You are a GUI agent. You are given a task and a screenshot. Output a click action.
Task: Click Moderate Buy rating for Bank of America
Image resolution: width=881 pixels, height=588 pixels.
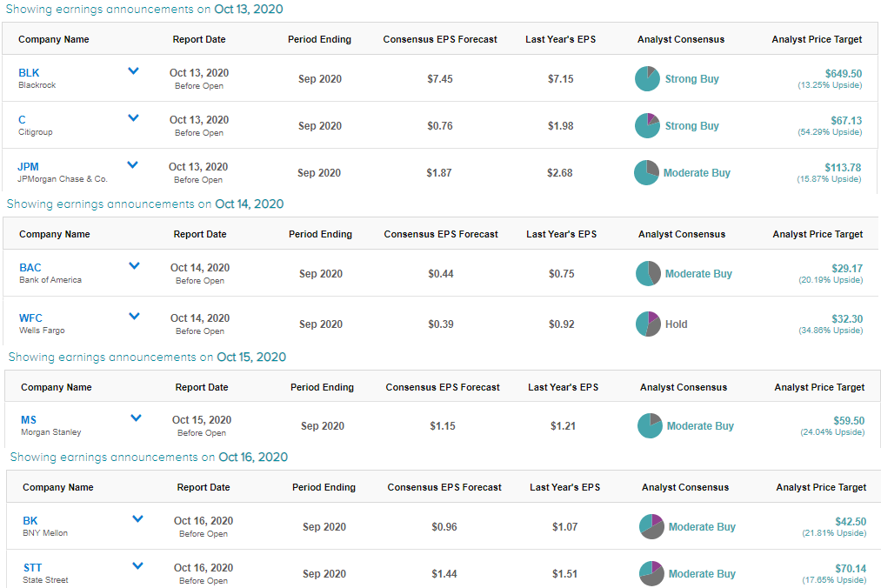click(x=698, y=274)
